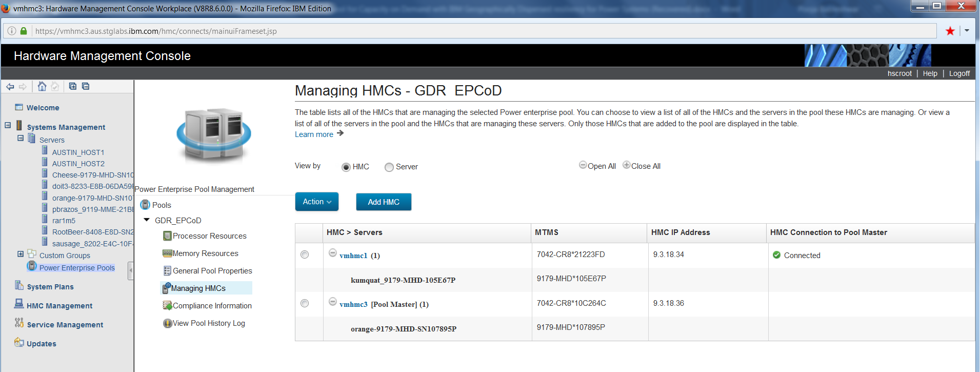Open Memory Resources in pool menu
Screen dimensions: 980x372
[x=206, y=253]
